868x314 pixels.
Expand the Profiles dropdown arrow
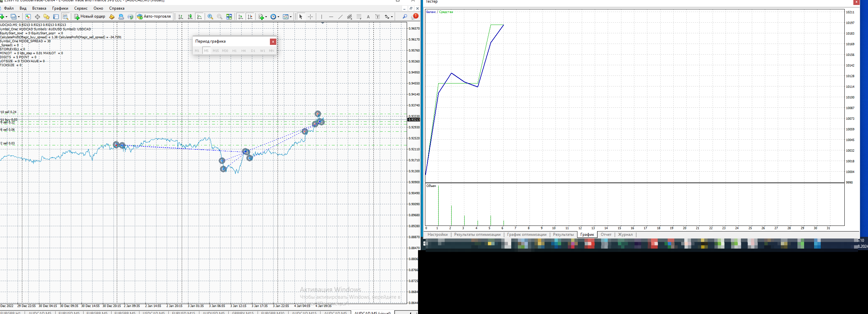pos(19,17)
